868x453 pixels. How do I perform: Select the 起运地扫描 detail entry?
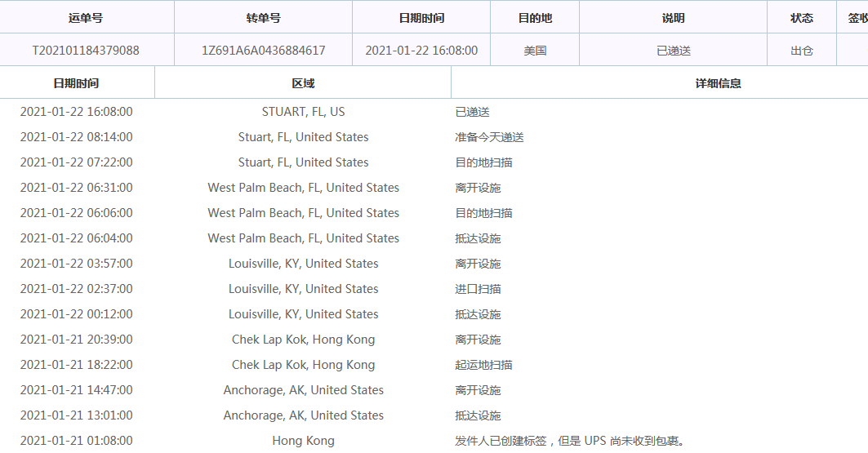pyautogui.click(x=483, y=365)
